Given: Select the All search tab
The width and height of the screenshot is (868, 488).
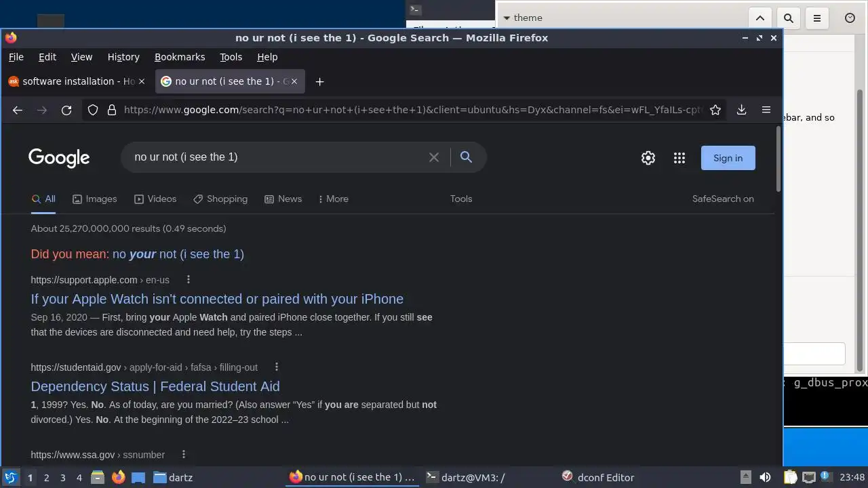Looking at the screenshot, I should (43, 199).
